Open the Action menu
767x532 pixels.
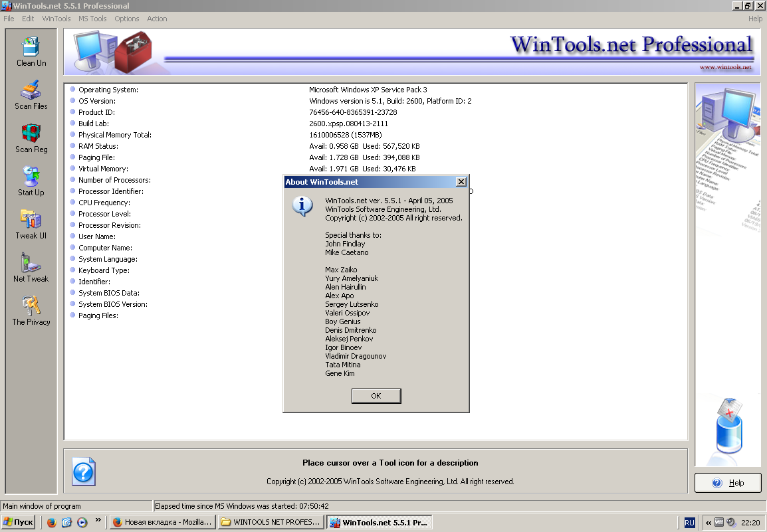(157, 19)
